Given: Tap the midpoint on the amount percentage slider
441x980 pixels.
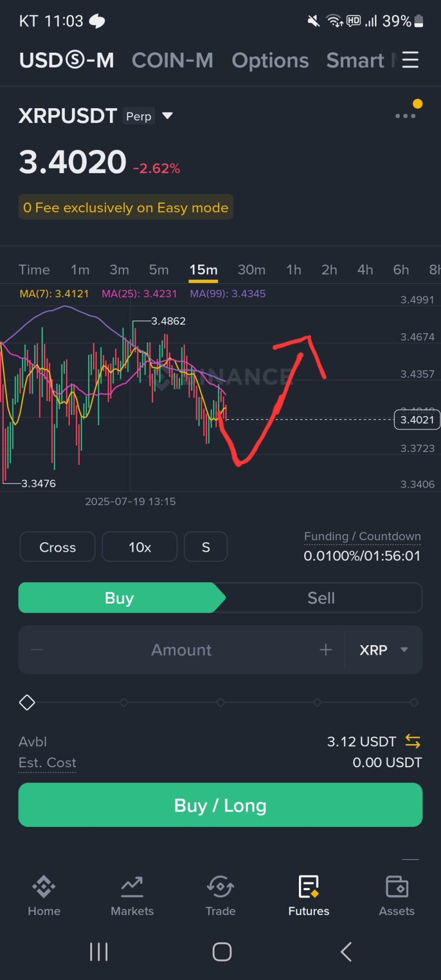Looking at the screenshot, I should 221,702.
